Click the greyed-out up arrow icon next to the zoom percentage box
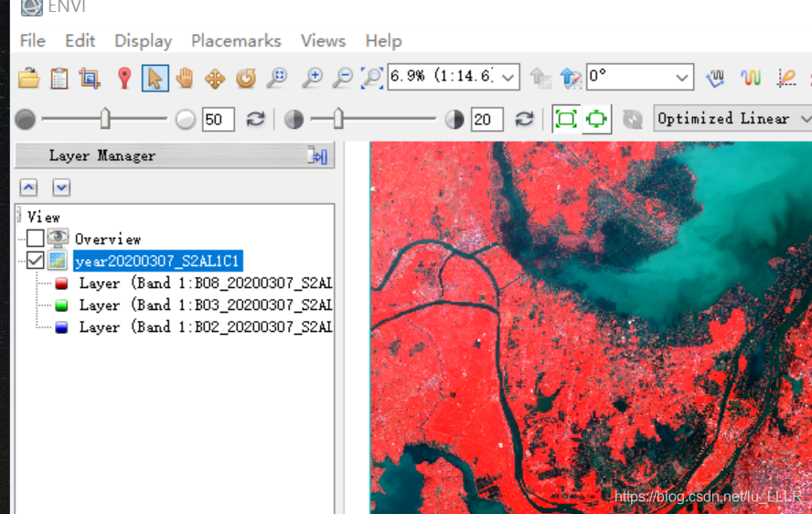Viewport: 812px width, 514px height. click(x=540, y=79)
